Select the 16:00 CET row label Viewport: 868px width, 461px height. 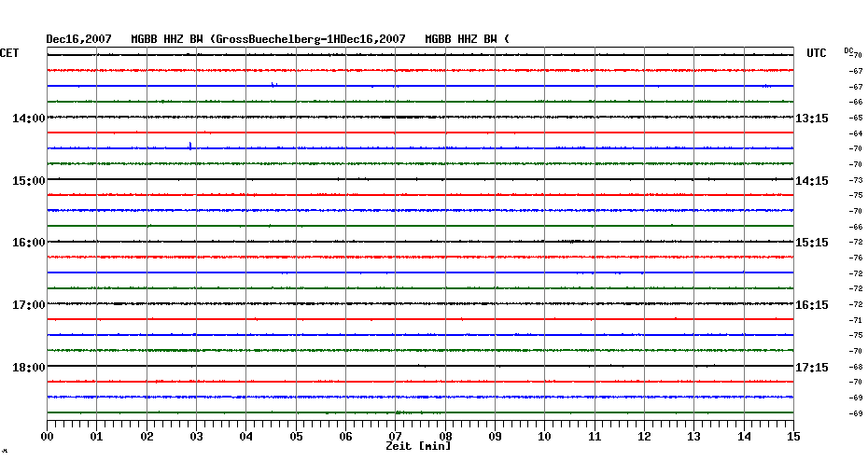point(29,243)
